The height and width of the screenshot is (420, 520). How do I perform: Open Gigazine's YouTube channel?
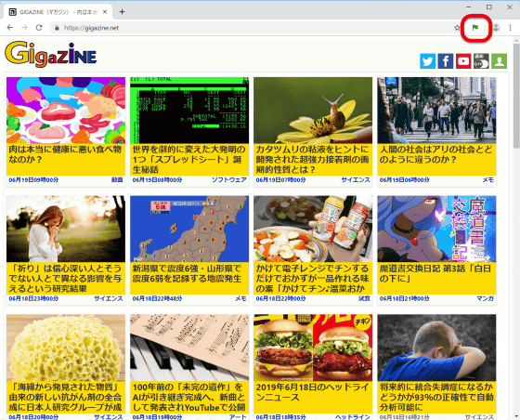(x=463, y=61)
